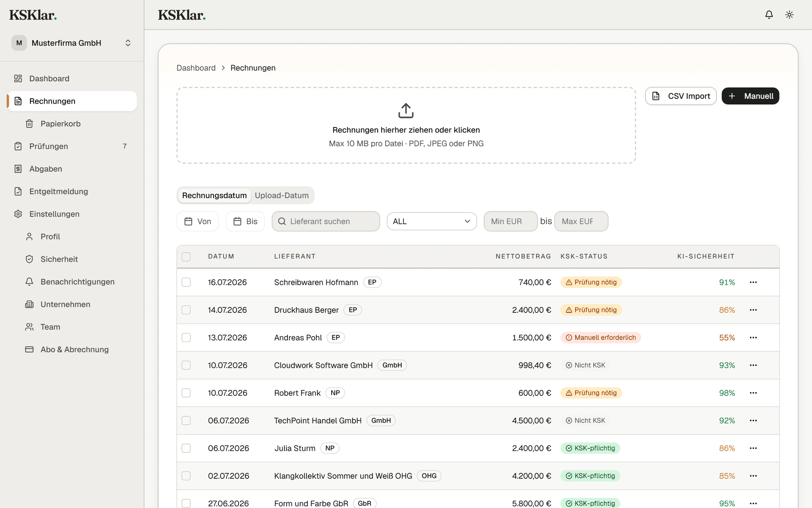The height and width of the screenshot is (508, 812).
Task: Click the Lieferant suchen search field
Action: pyautogui.click(x=326, y=221)
